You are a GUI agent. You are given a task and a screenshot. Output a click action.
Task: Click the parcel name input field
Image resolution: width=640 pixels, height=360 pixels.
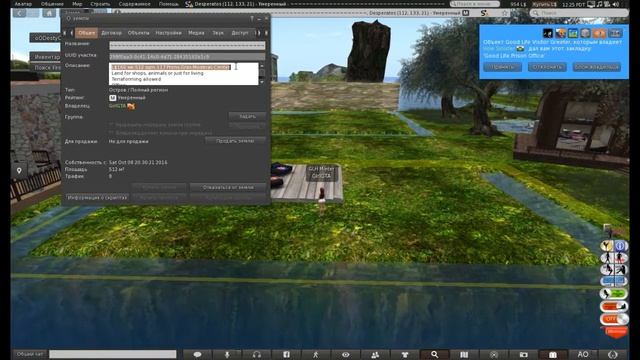click(x=187, y=45)
